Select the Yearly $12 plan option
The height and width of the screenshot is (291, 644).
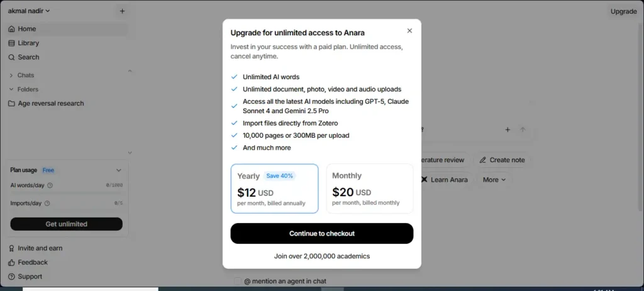(274, 189)
